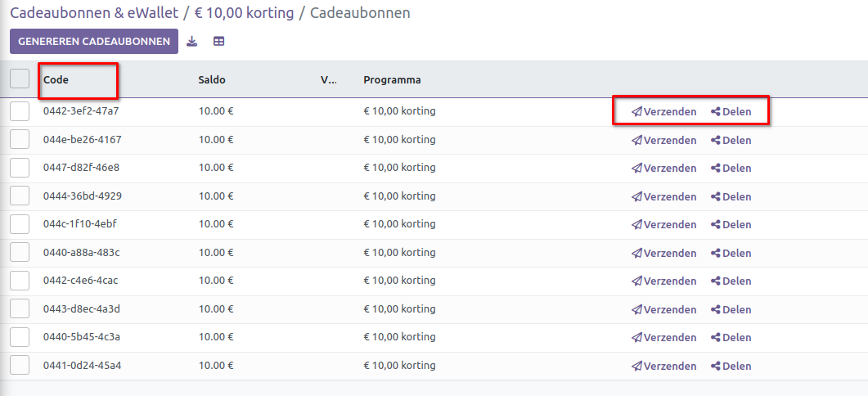
Task: Send gift card 0442-3ef2-47a7 via Verzenden
Action: pyautogui.click(x=664, y=112)
